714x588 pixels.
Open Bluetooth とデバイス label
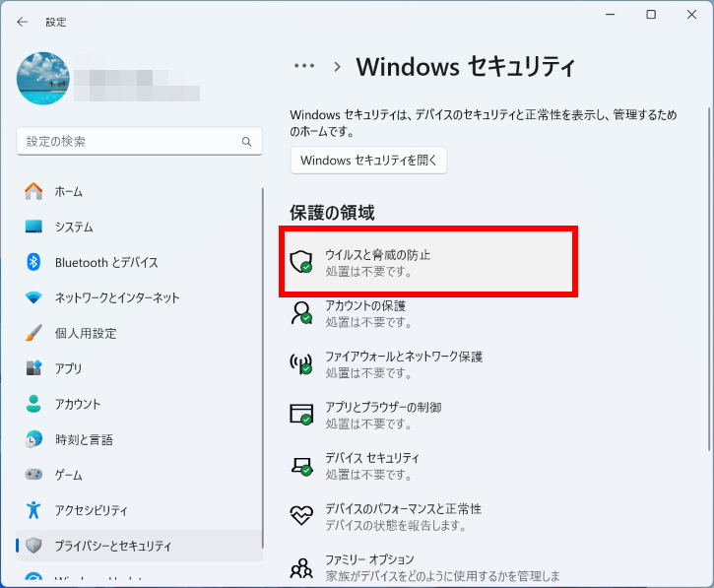tap(106, 262)
